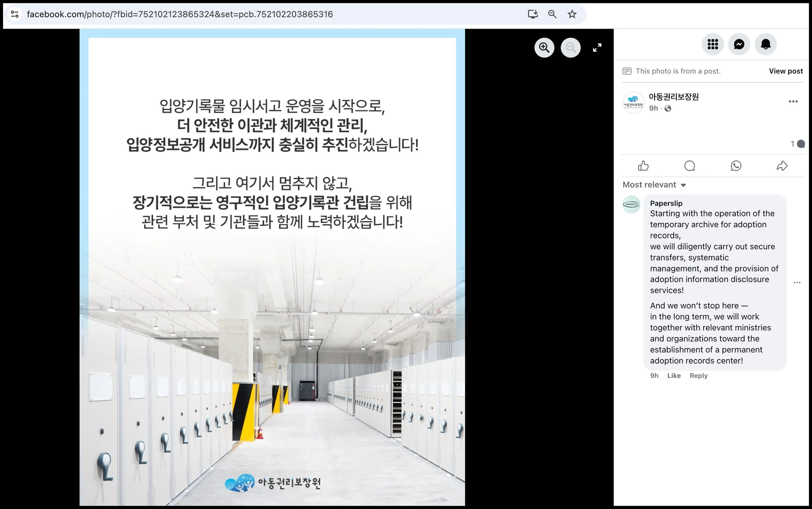
Task: Open the Facebook menu grid
Action: pos(712,44)
